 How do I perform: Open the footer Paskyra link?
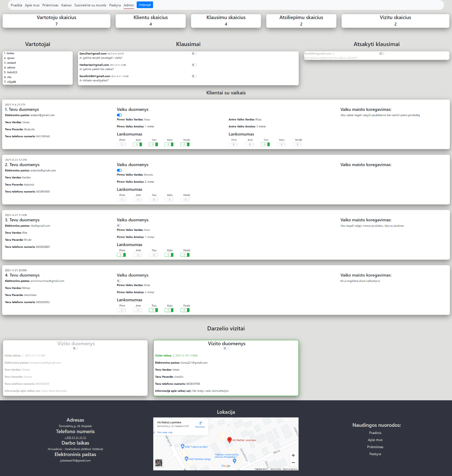(x=375, y=454)
